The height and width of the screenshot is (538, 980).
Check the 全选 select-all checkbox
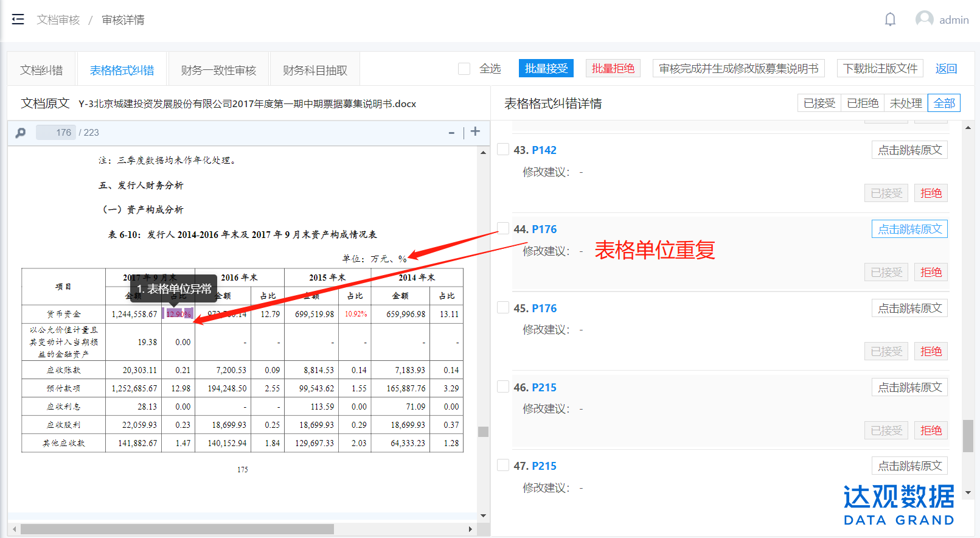[x=464, y=69]
